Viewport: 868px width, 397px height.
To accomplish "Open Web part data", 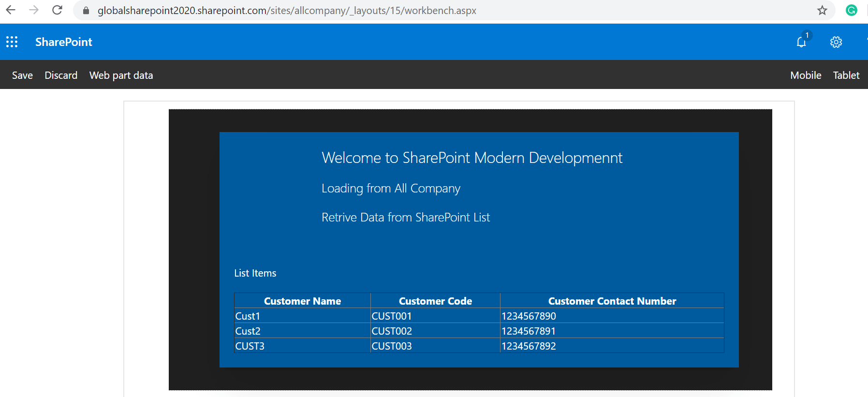I will pyautogui.click(x=121, y=75).
